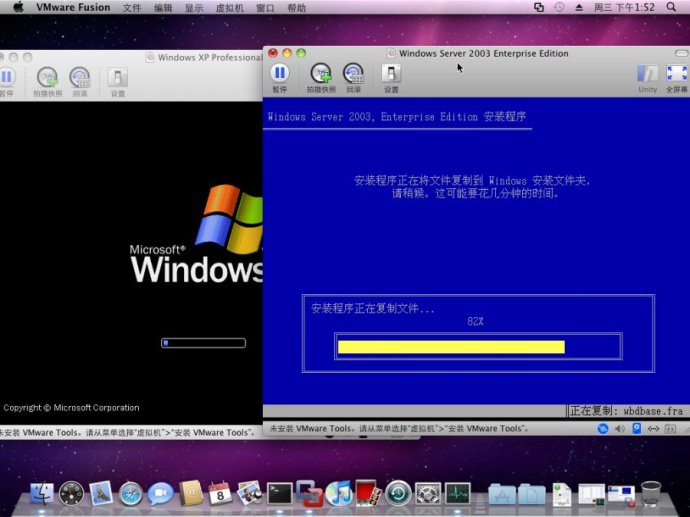Open the Applications folder stack in Dock
Image resolution: width=690 pixels, height=517 pixels.
(502, 494)
